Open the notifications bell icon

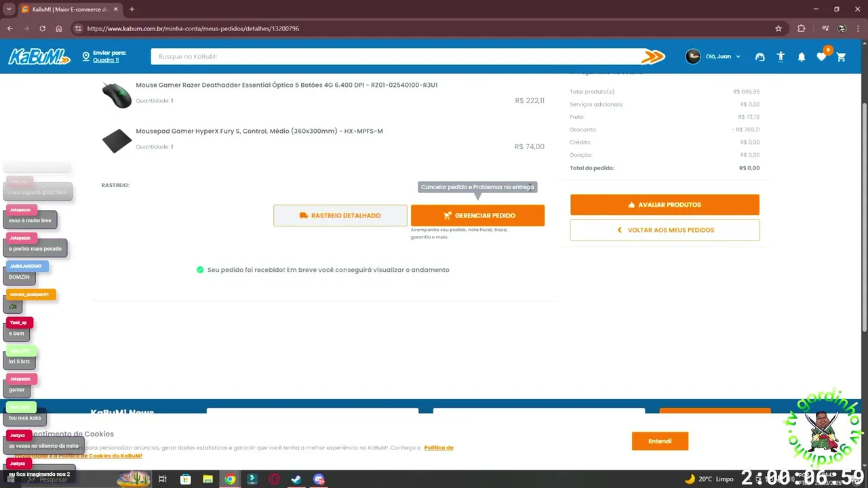pos(802,57)
